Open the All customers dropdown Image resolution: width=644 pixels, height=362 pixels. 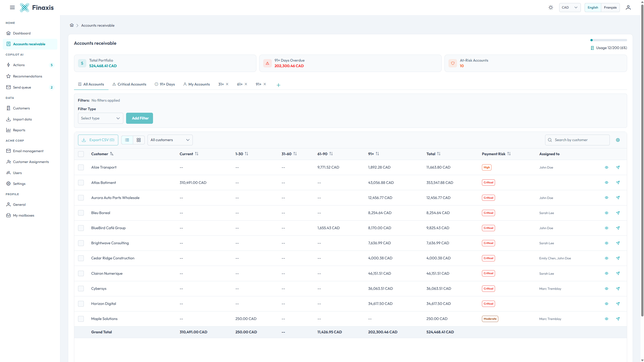pos(170,140)
